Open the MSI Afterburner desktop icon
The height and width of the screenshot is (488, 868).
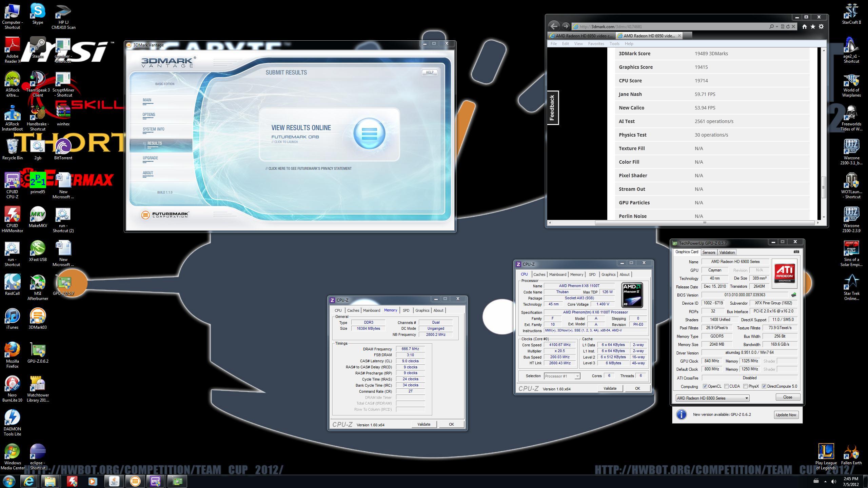[x=38, y=287]
